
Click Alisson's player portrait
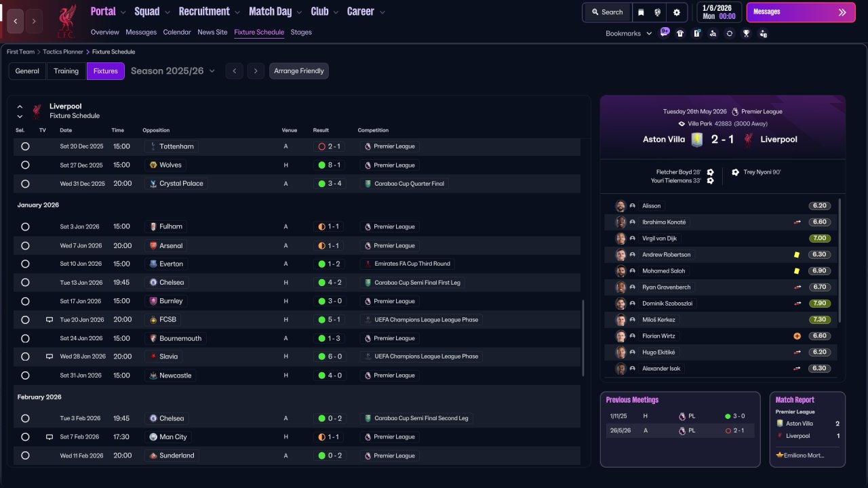pyautogui.click(x=620, y=206)
